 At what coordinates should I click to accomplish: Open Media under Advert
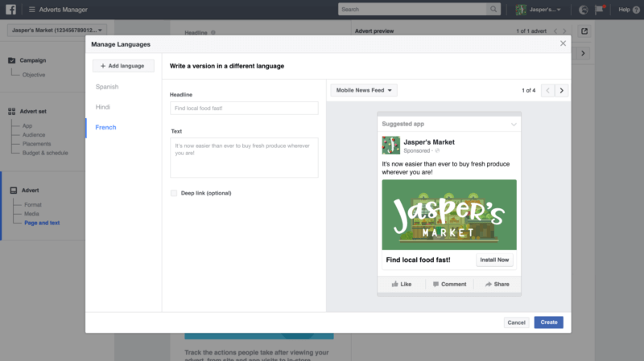click(x=31, y=214)
